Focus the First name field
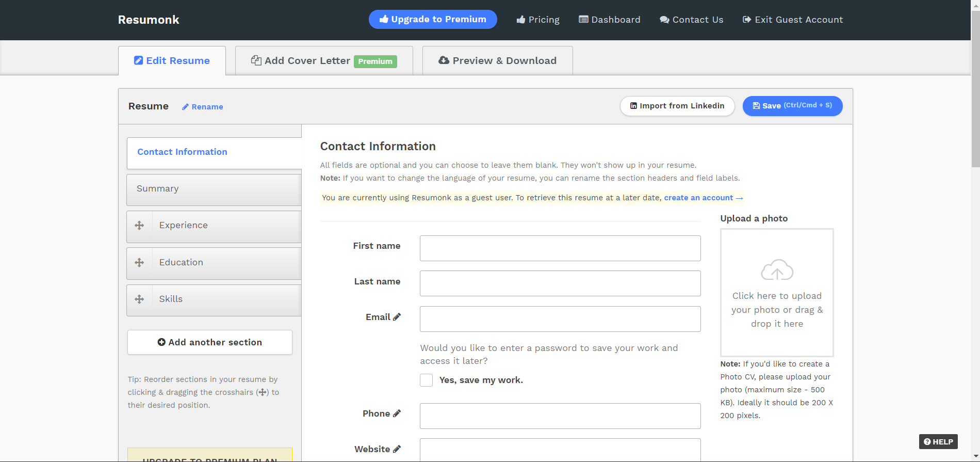The width and height of the screenshot is (980, 462). 560,248
